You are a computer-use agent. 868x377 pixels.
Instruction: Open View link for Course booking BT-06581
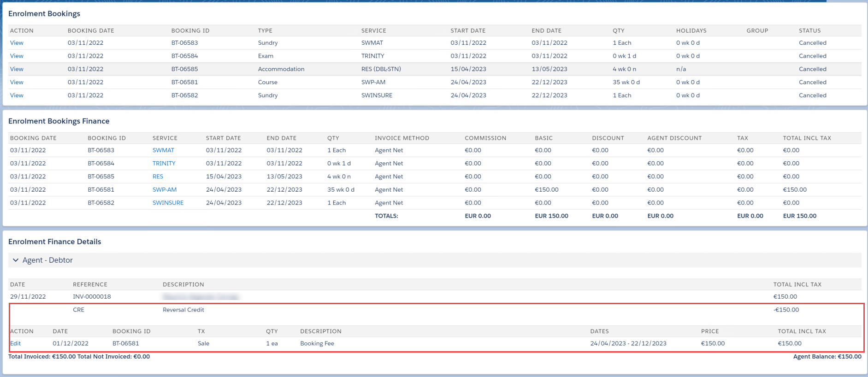17,82
